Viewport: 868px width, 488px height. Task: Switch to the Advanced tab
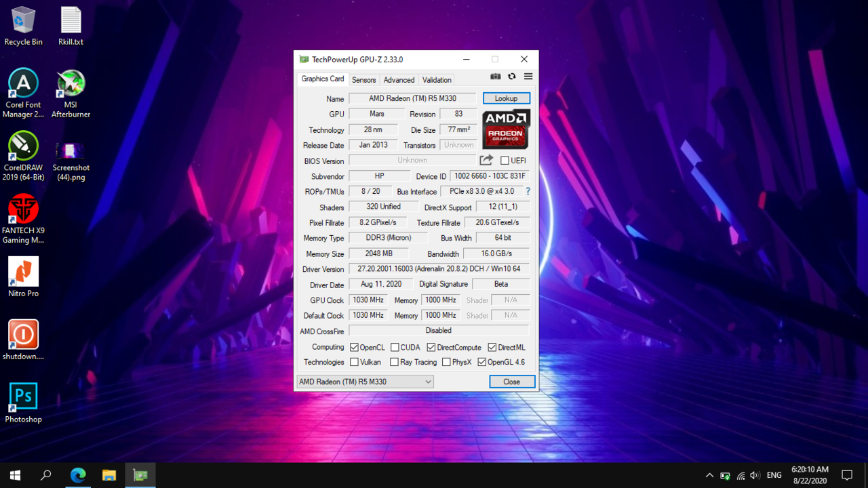(399, 80)
